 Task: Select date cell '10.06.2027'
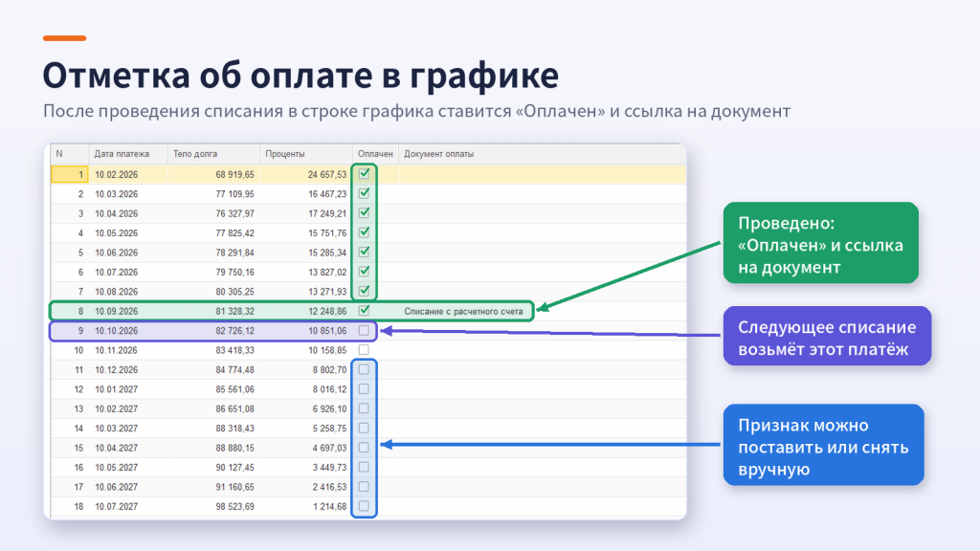tap(116, 487)
